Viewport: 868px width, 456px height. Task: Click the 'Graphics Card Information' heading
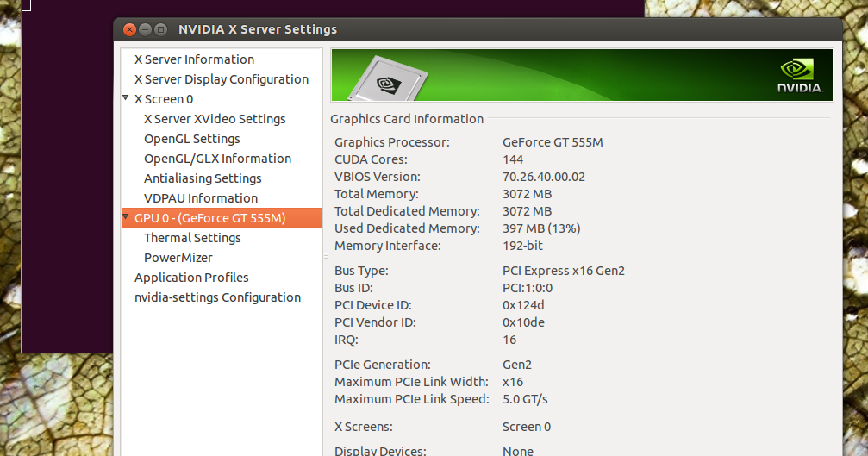coord(407,119)
